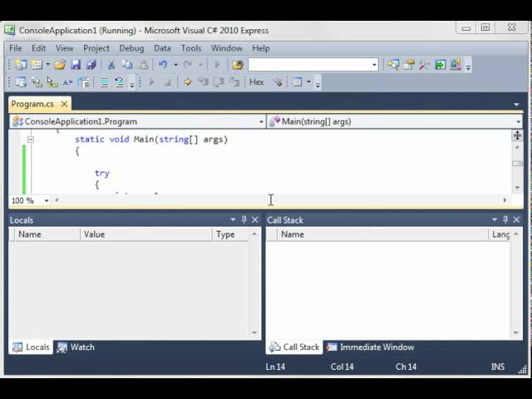The height and width of the screenshot is (399, 532).
Task: Open the Tools menu
Action: [x=191, y=48]
